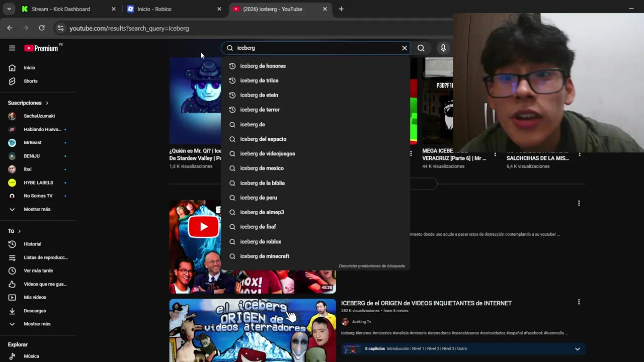Open the YouTube hamburger guide menu
This screenshot has width=644, height=362.
[x=12, y=48]
